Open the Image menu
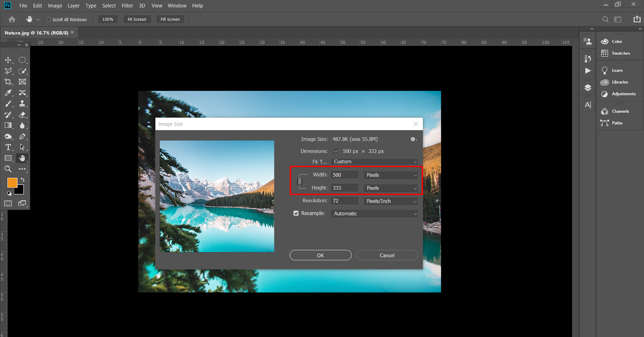This screenshot has height=337, width=644. click(55, 6)
